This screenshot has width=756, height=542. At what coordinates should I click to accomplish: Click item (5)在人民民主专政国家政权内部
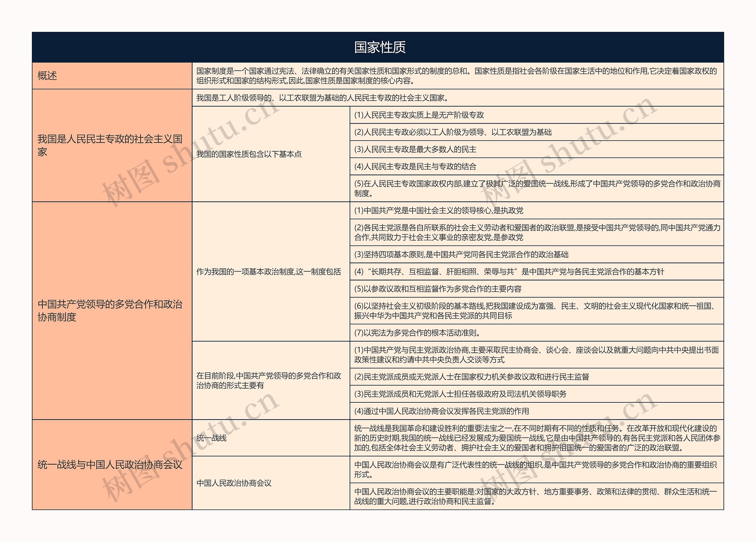point(537,188)
